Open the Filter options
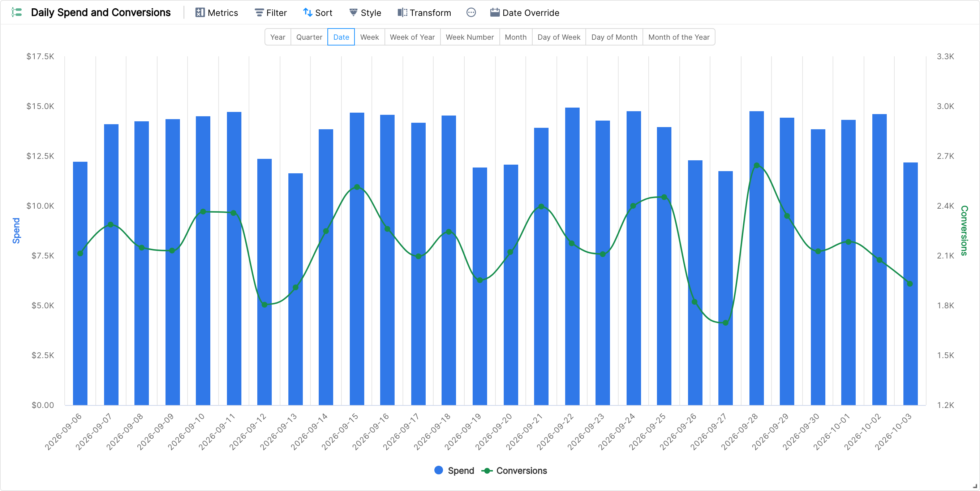 tap(271, 13)
